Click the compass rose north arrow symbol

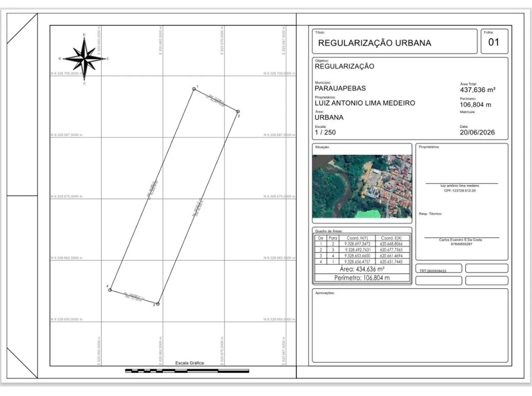pyautogui.click(x=85, y=59)
